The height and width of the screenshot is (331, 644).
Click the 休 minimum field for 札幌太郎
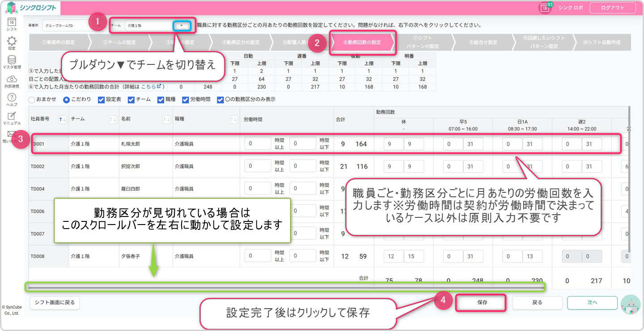click(393, 144)
